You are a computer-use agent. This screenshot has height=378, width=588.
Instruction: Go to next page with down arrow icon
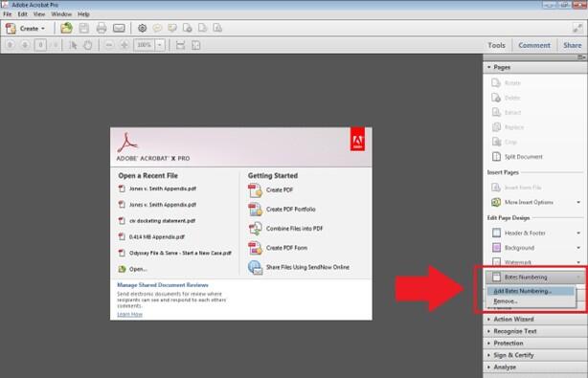click(x=25, y=45)
